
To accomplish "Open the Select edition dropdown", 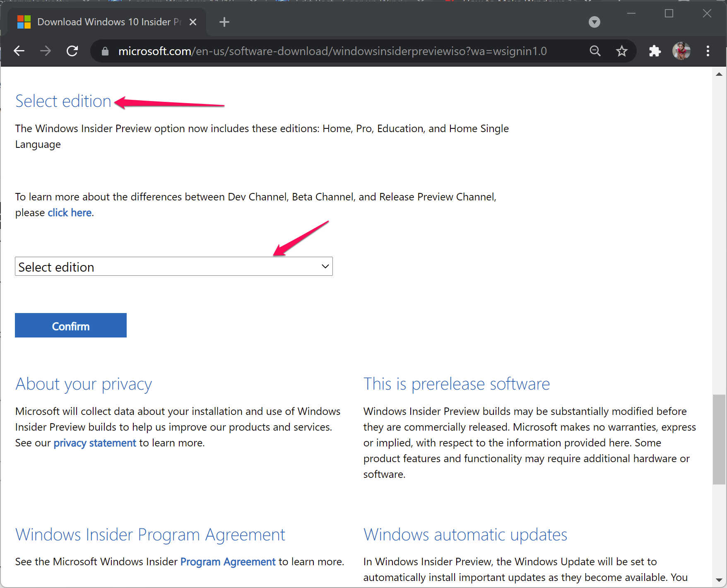I will [174, 266].
